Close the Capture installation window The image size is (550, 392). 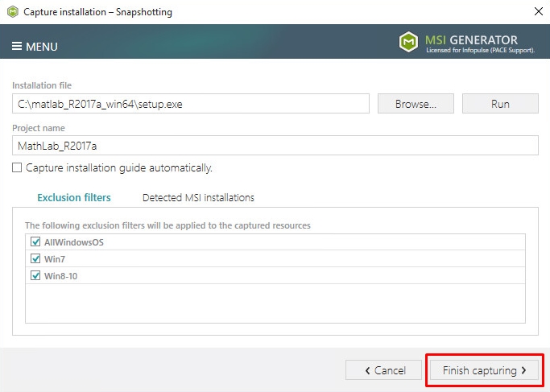tap(539, 11)
